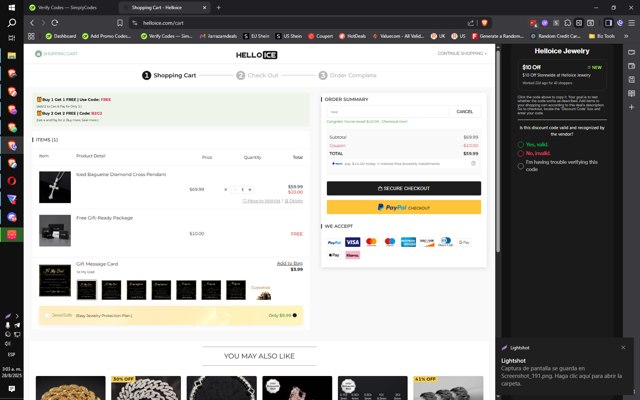Open the Biz Tools bookmark folder
640x400 pixels.
point(602,36)
